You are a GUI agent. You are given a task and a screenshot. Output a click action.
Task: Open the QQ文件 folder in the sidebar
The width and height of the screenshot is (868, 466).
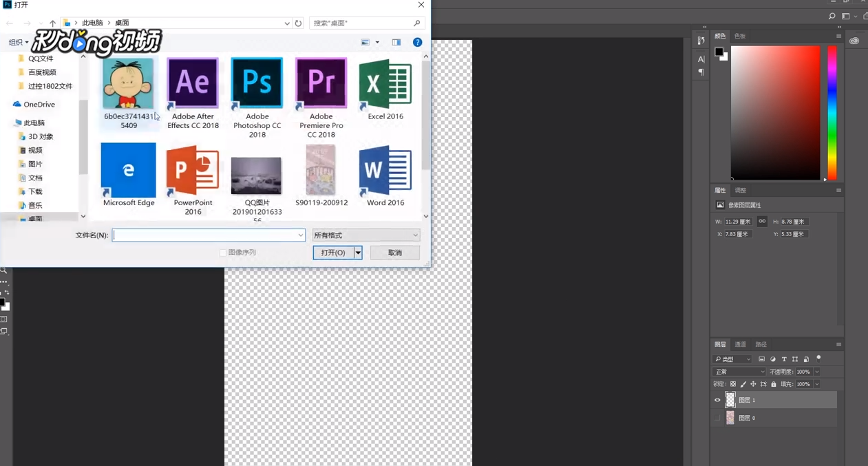click(36, 59)
